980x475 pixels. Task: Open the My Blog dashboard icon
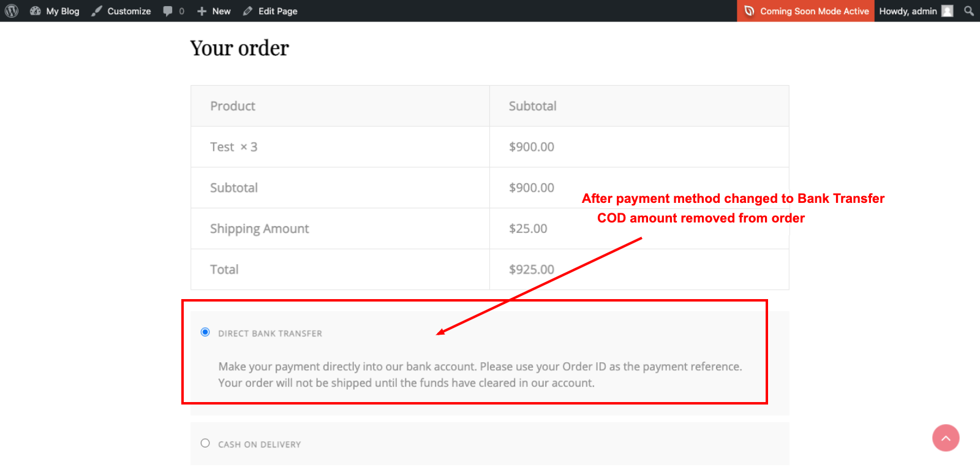coord(36,11)
